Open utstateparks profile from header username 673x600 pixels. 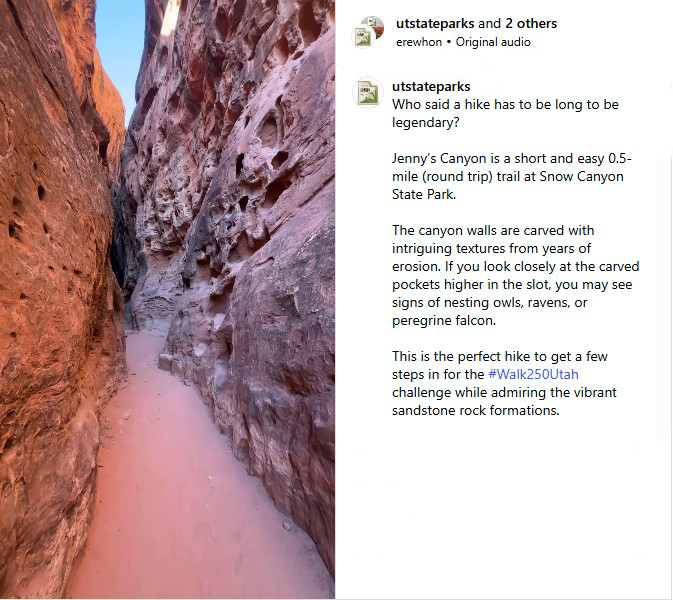tap(435, 23)
